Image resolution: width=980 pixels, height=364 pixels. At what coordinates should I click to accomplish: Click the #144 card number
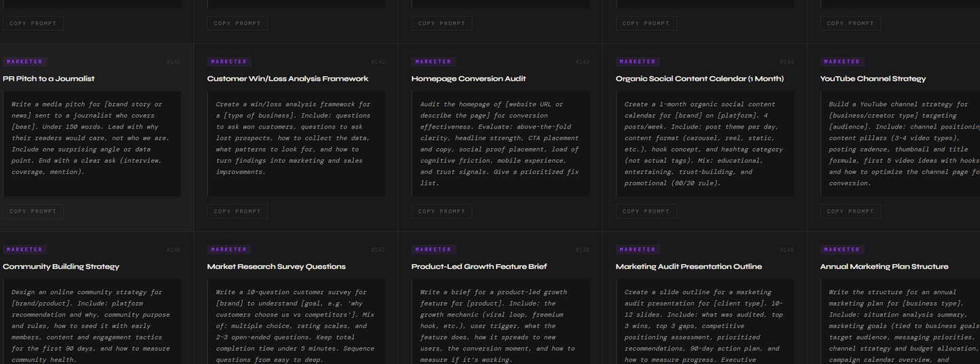tap(787, 62)
